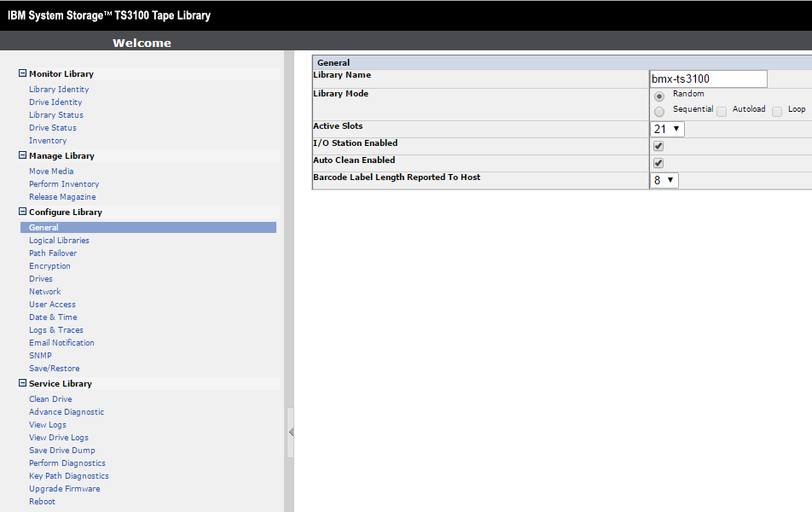Click the Library Mode label

point(341,93)
